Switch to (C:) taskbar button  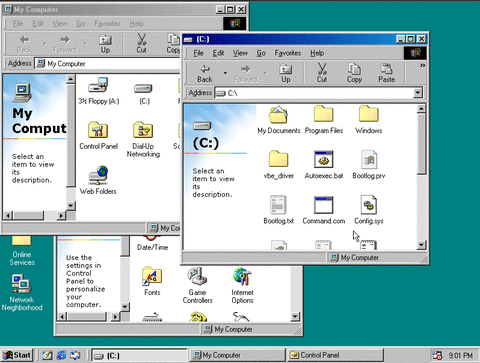(x=139, y=356)
